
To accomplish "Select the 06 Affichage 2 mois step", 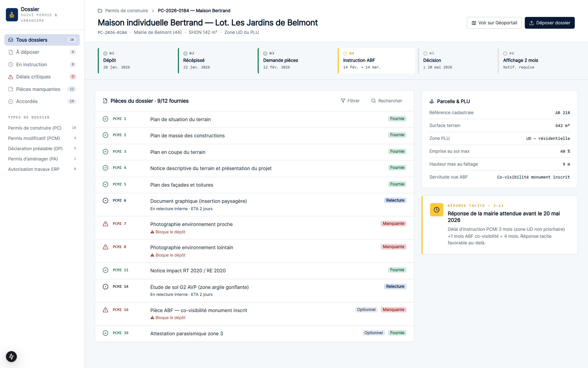I will [x=536, y=61].
